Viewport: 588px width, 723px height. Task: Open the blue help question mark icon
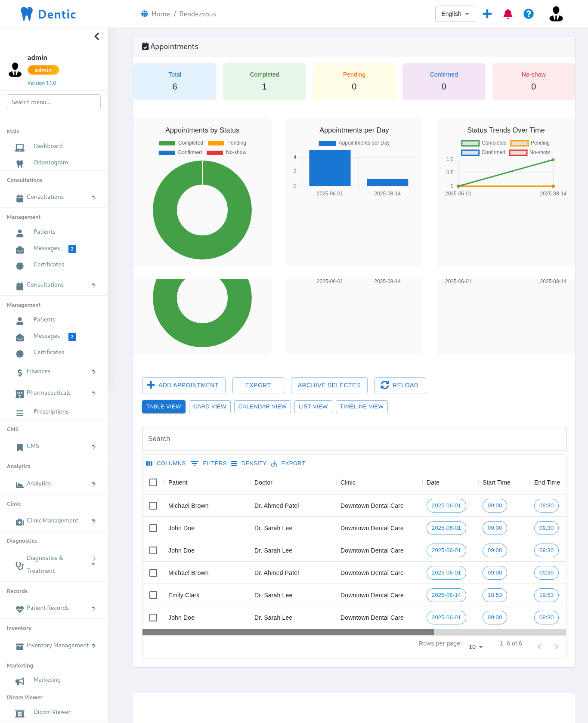coord(529,14)
